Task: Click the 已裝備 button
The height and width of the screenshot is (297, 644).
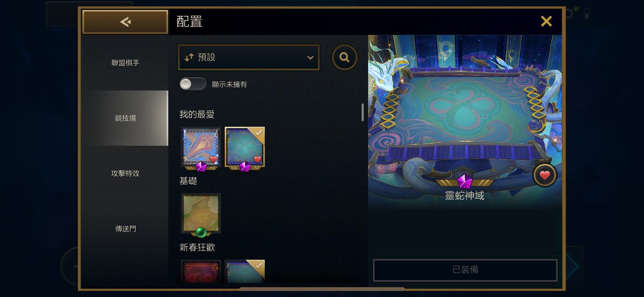Action: click(x=465, y=270)
